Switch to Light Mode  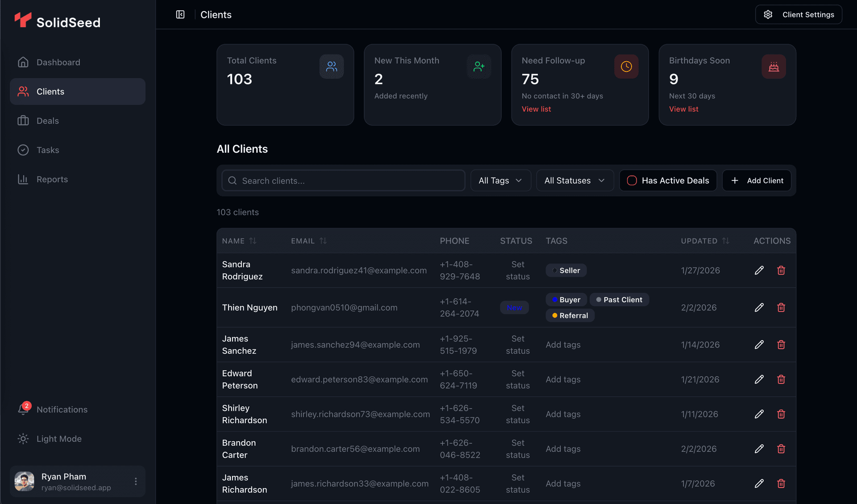58,439
